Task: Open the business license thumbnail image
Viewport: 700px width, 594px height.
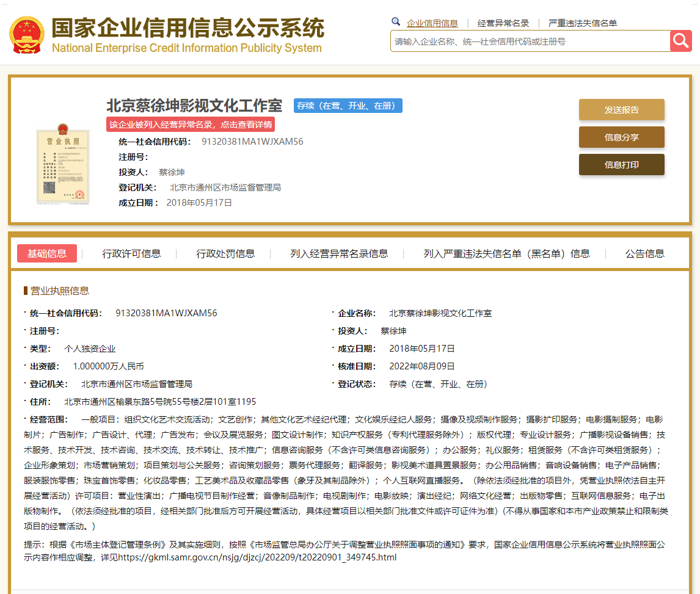Action: tap(63, 164)
